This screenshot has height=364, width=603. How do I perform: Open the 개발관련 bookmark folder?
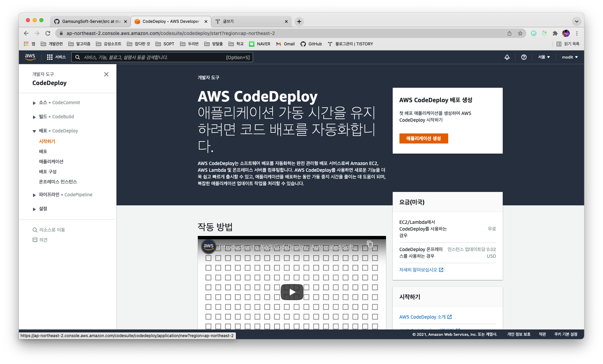[x=52, y=44]
